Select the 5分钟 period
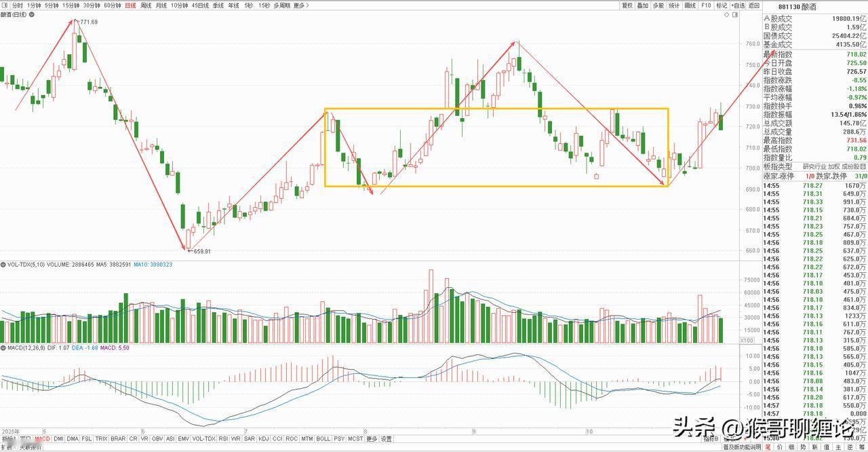Viewport: 868px width, 452px height. coord(52,5)
